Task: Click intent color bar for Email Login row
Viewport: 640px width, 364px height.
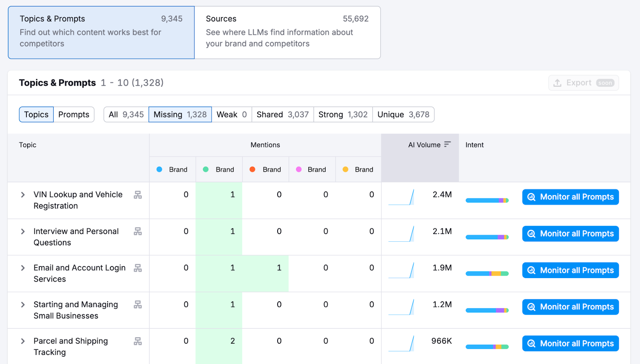Action: pyautogui.click(x=487, y=274)
